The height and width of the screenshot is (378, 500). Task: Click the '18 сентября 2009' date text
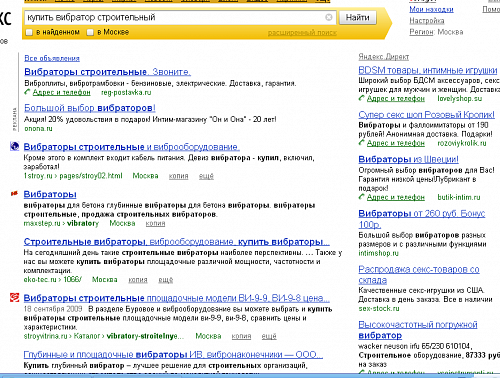[53, 309]
